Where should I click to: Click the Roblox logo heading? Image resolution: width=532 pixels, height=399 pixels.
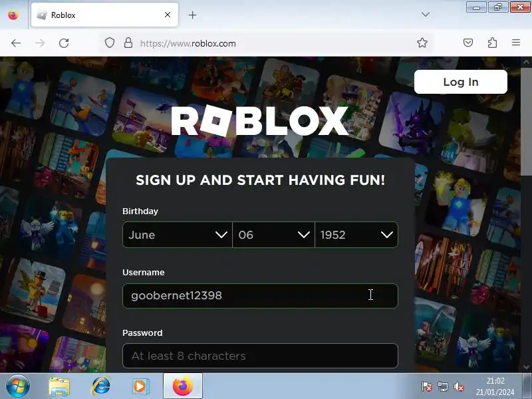tap(260, 121)
